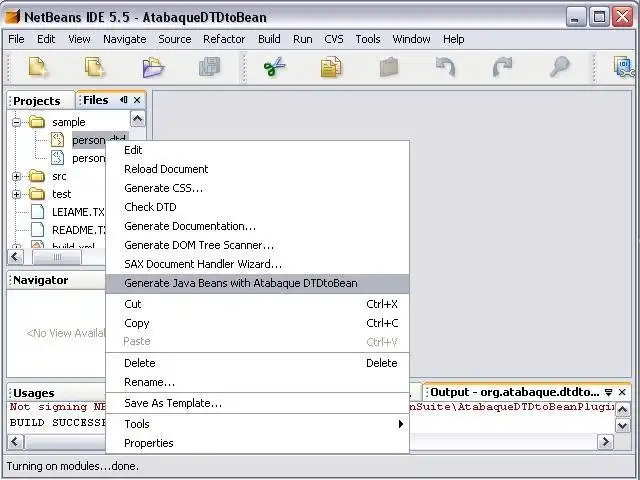Minimize the Files panel with slide icon
This screenshot has width=640, height=480.
click(x=124, y=100)
